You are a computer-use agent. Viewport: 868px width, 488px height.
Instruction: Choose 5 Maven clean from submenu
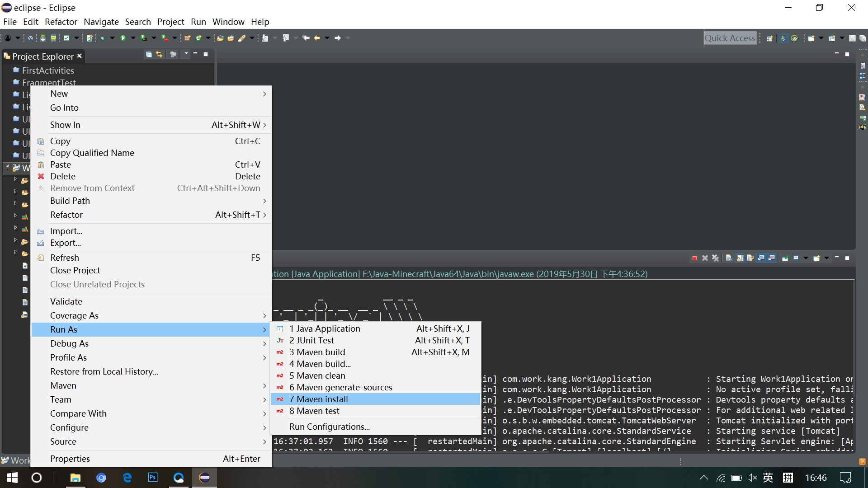375,376
